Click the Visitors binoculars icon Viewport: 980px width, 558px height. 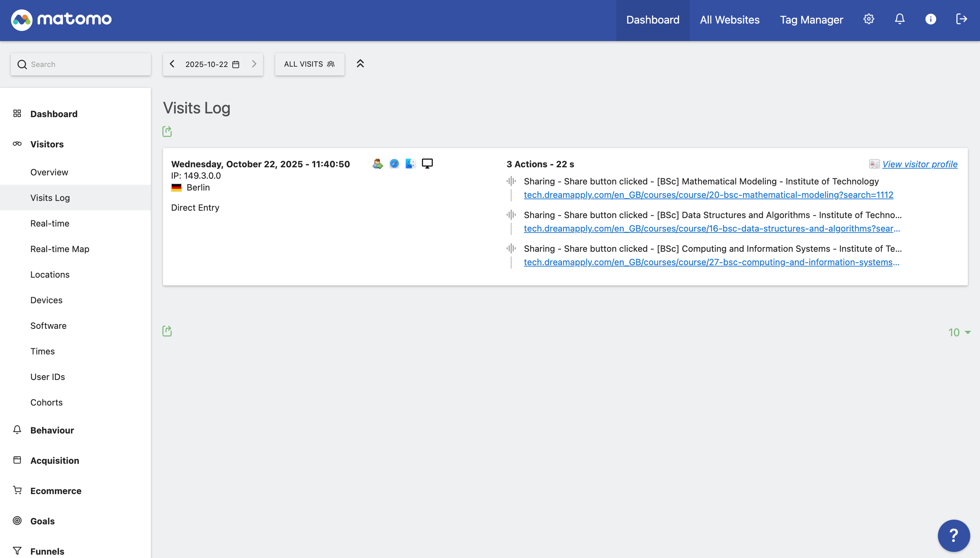[17, 144]
